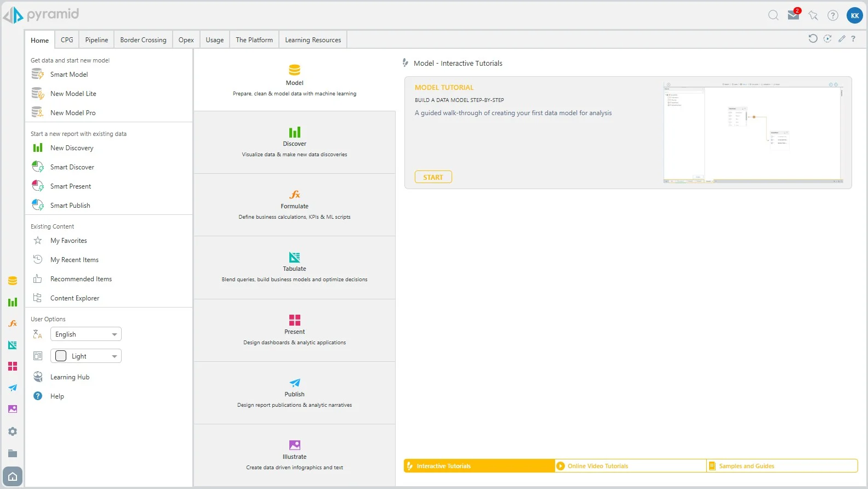Click the model tutorial preview thumbnail
Screen dimensions: 868x489
753,132
